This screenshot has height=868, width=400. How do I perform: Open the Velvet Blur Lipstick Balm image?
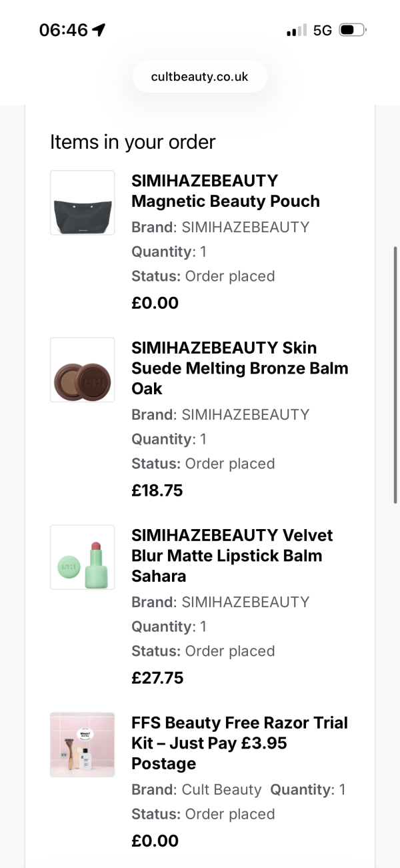coord(83,557)
